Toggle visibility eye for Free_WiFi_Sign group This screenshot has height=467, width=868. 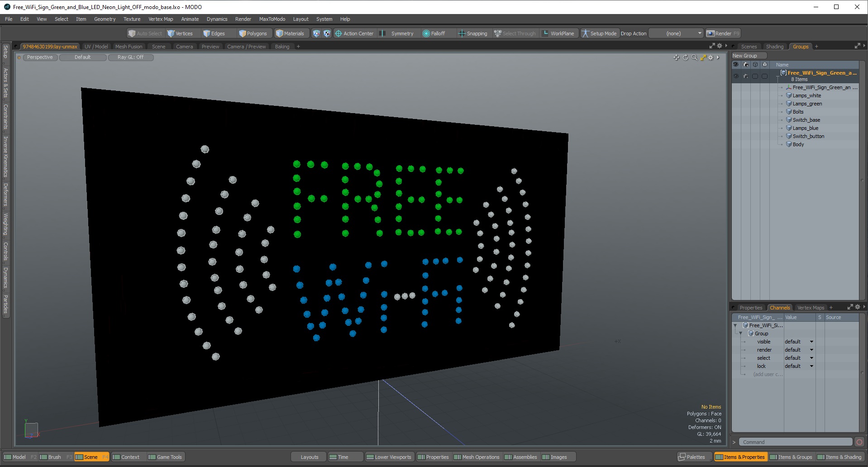(x=736, y=76)
